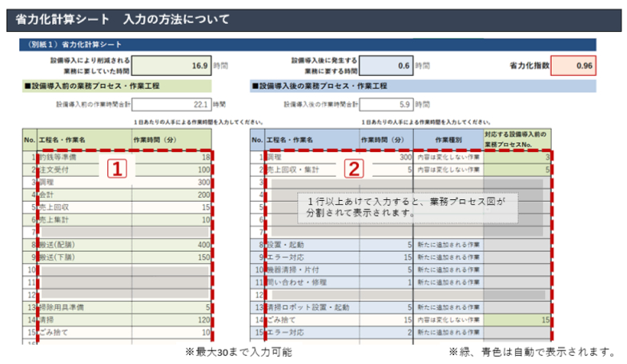
Task: Select the 会計 cell
Action: (85, 195)
